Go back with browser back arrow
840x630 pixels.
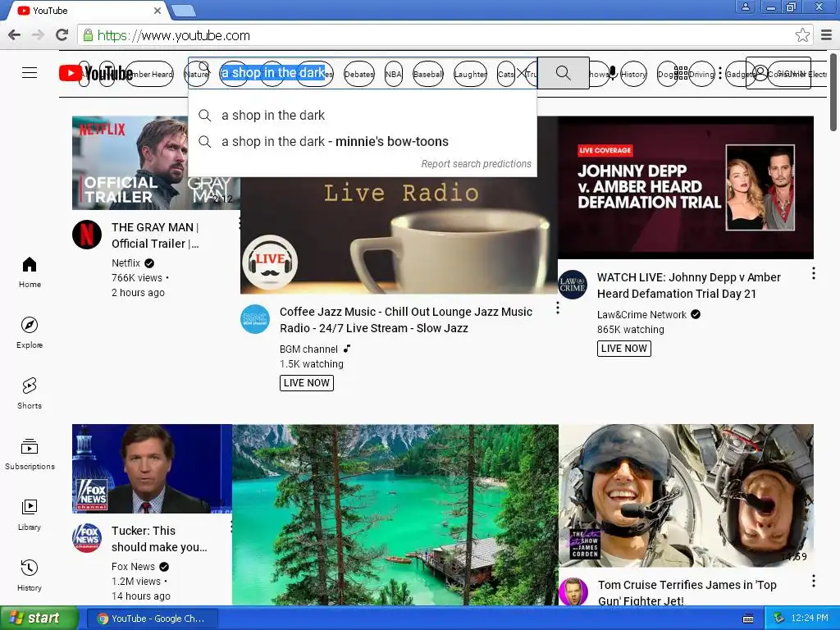(x=15, y=35)
